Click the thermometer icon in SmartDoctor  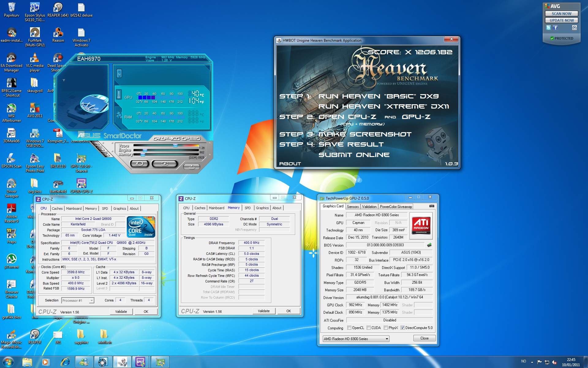[119, 94]
